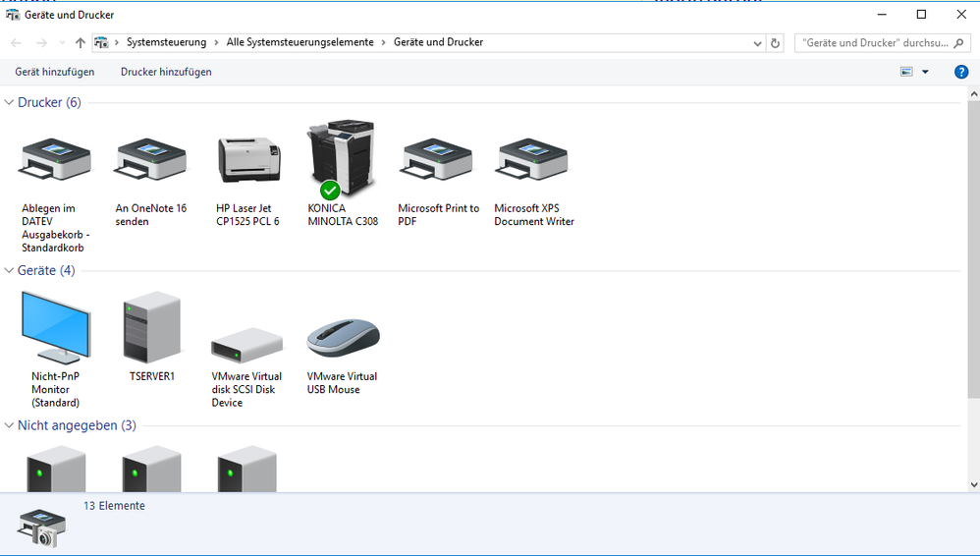Screen dimensions: 980x556
Task: Click the scroll up arrow of scrollbar
Action: pyautogui.click(x=974, y=94)
